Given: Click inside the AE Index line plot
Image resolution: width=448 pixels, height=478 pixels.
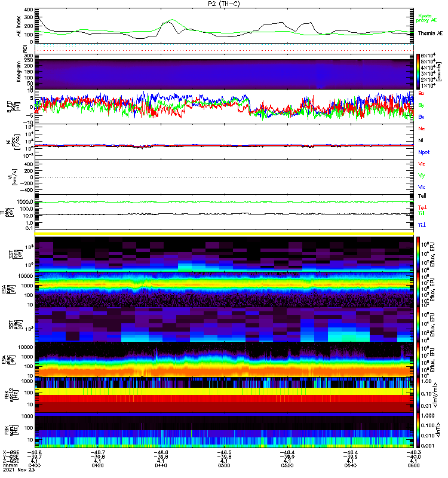Looking at the screenshot, I should pyautogui.click(x=224, y=25).
